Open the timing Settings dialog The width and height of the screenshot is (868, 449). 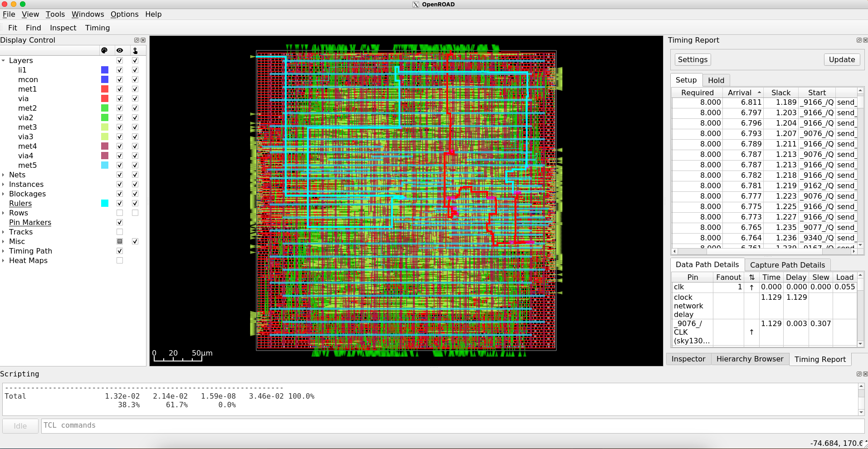(692, 59)
